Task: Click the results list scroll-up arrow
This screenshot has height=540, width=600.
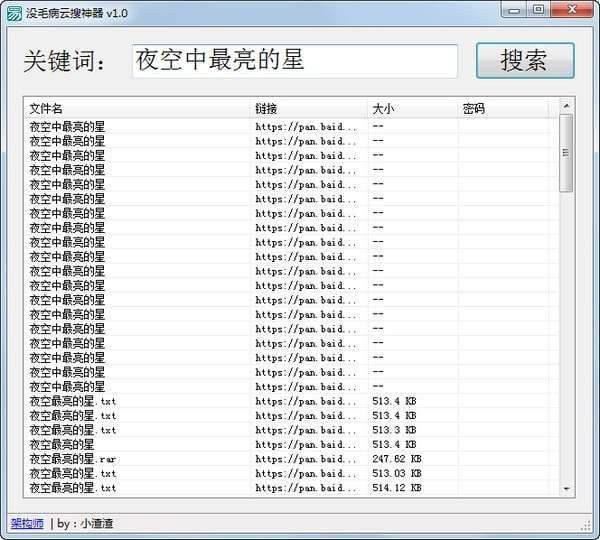Action: (566, 106)
